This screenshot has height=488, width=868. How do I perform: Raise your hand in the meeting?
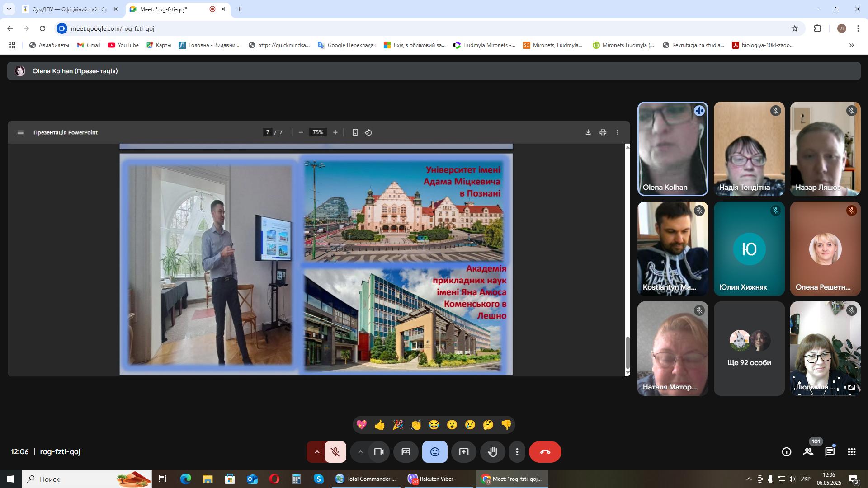493,452
